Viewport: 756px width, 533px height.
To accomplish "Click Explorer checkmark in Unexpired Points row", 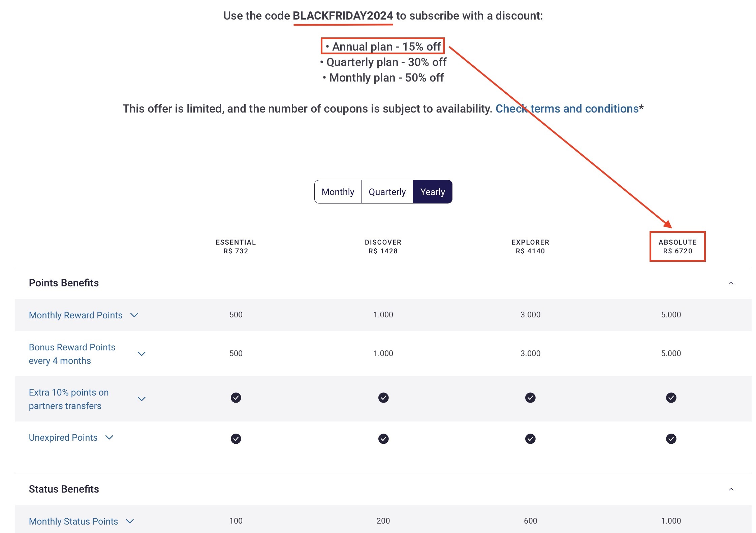I will tap(530, 439).
